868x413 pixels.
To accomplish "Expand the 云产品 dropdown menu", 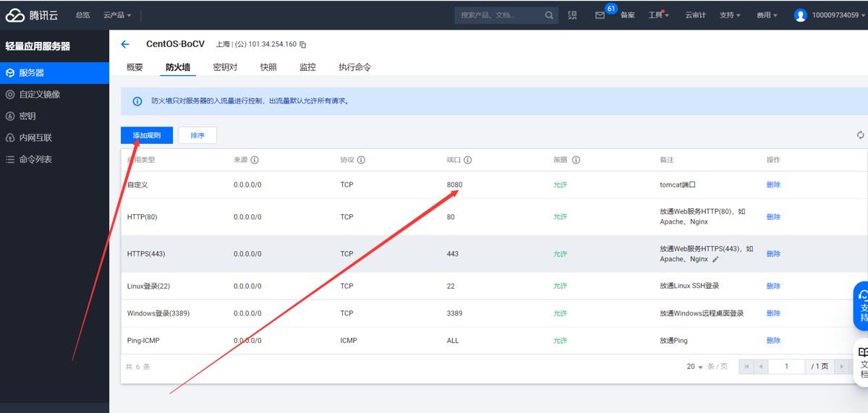I will (x=117, y=15).
